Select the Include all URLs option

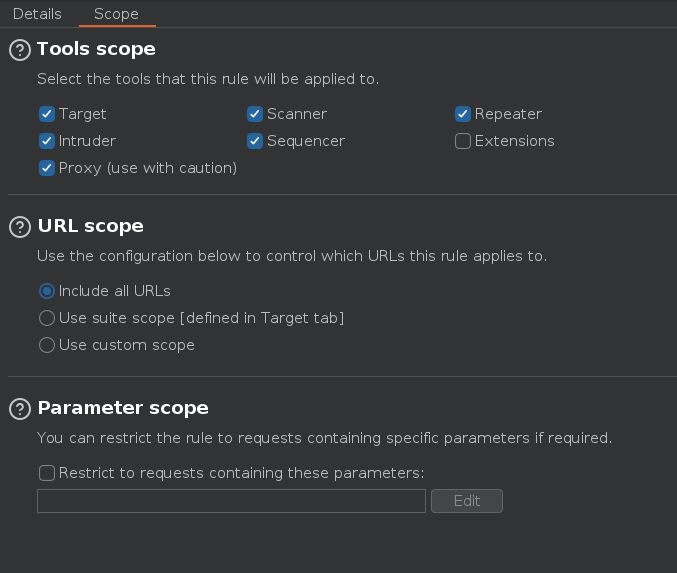[46, 291]
